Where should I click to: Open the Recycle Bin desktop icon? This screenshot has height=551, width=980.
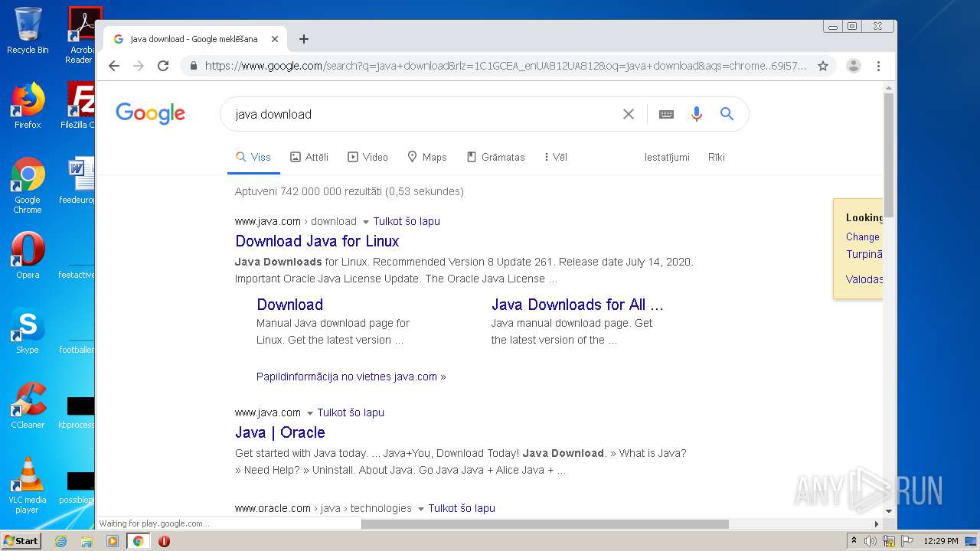pos(28,31)
